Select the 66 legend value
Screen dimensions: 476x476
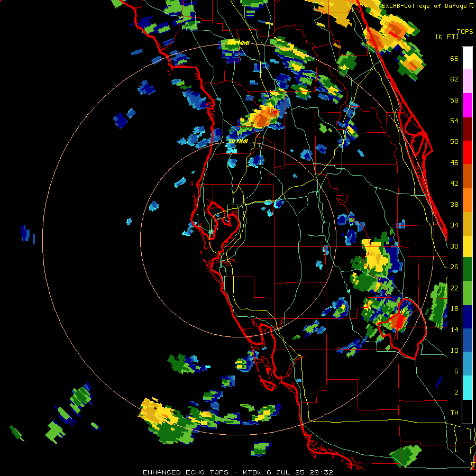(x=454, y=59)
